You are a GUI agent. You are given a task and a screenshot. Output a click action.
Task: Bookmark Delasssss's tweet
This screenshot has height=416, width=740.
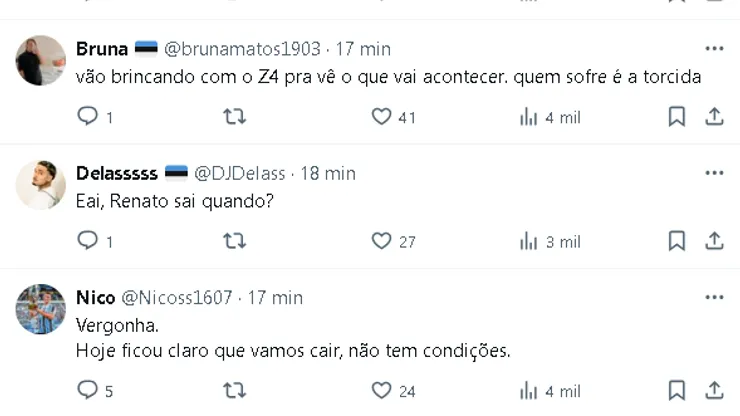click(x=677, y=241)
